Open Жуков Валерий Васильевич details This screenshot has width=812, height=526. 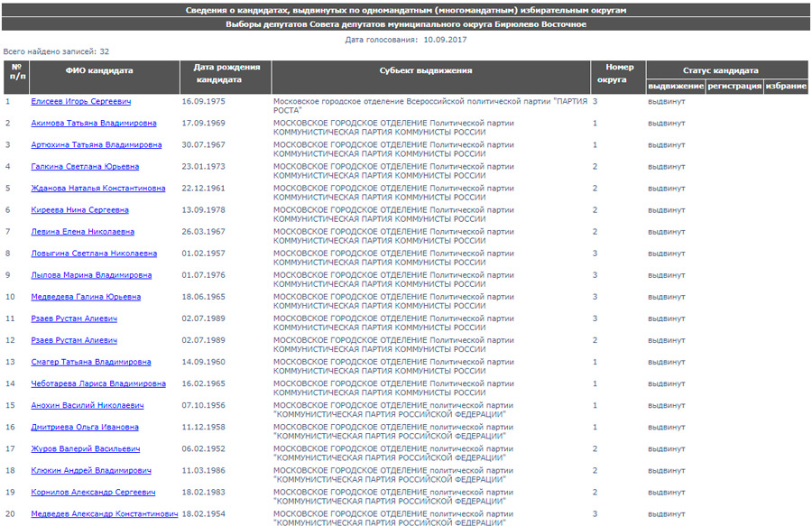[x=85, y=448]
